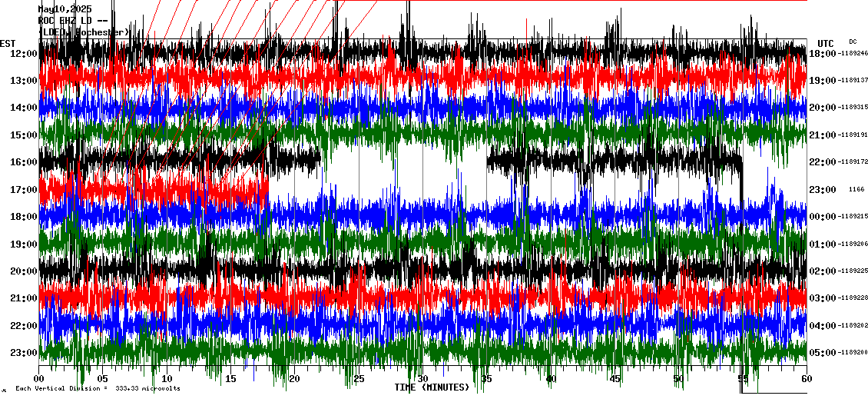Select the 17:00 EST row label

point(25,190)
